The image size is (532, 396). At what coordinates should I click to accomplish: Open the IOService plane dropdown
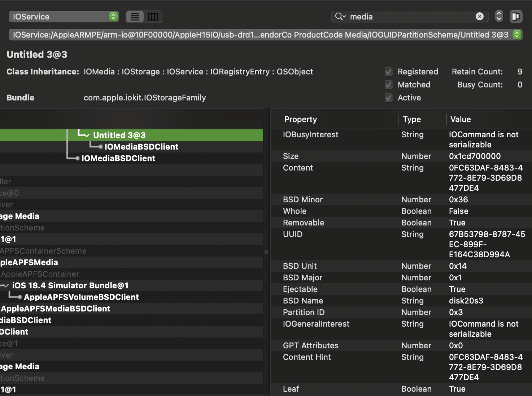point(64,17)
